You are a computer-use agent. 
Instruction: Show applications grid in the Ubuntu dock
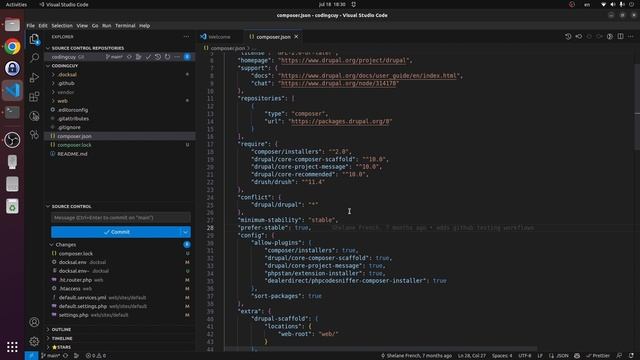[x=12, y=347]
